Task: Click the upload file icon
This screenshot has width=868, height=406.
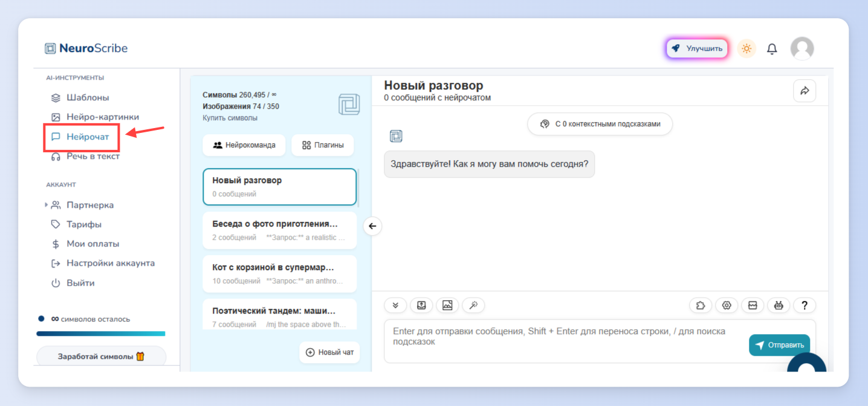Action: click(x=421, y=306)
